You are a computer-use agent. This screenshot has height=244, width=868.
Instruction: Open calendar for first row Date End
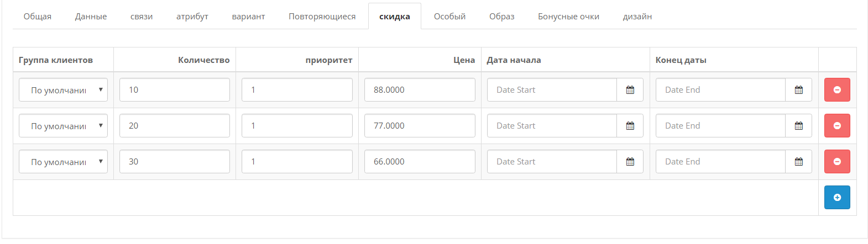(798, 90)
